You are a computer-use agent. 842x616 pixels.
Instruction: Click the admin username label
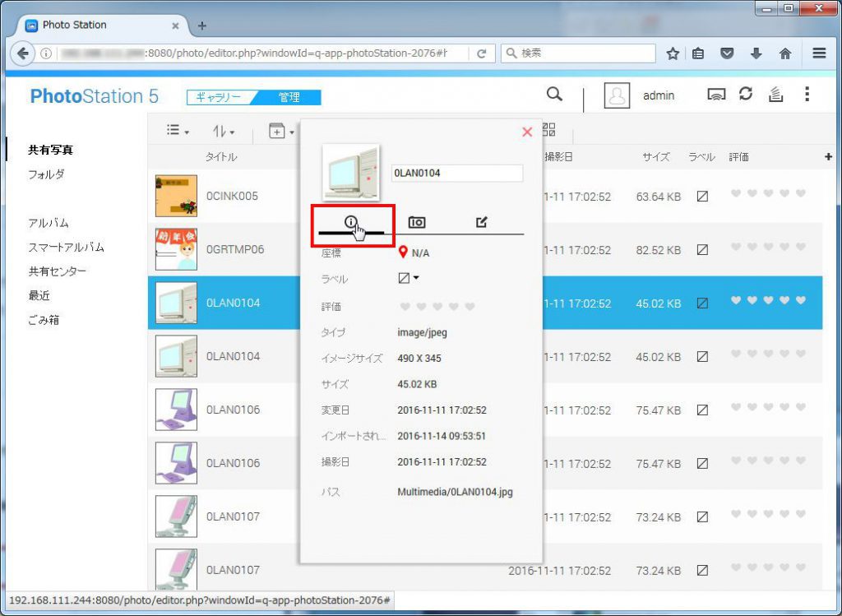pyautogui.click(x=659, y=95)
